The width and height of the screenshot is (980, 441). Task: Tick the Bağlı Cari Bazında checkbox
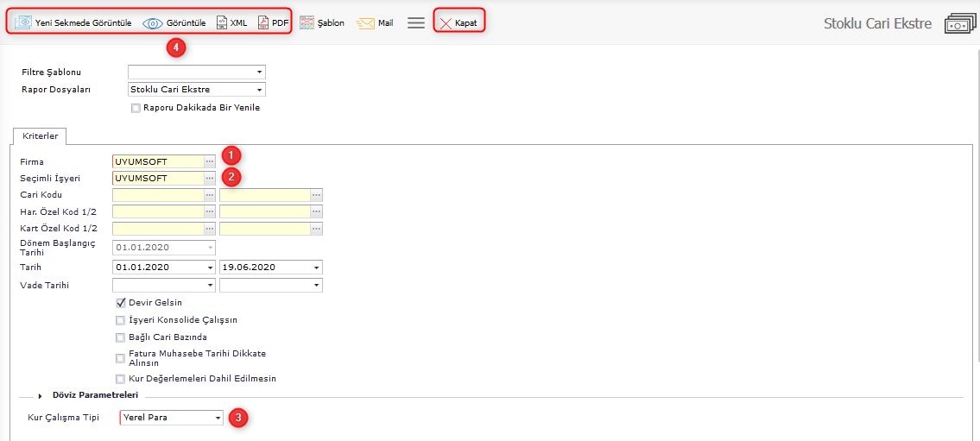point(121,337)
